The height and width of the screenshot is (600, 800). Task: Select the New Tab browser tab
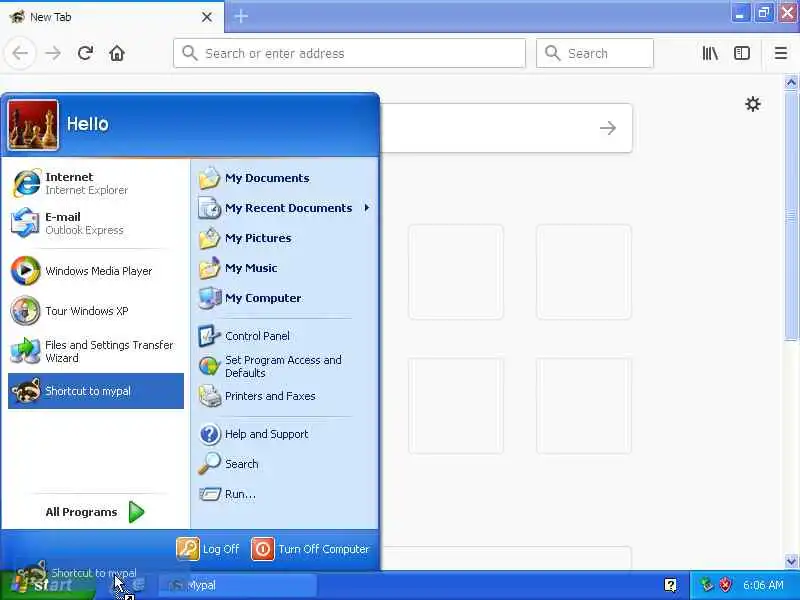pyautogui.click(x=112, y=17)
